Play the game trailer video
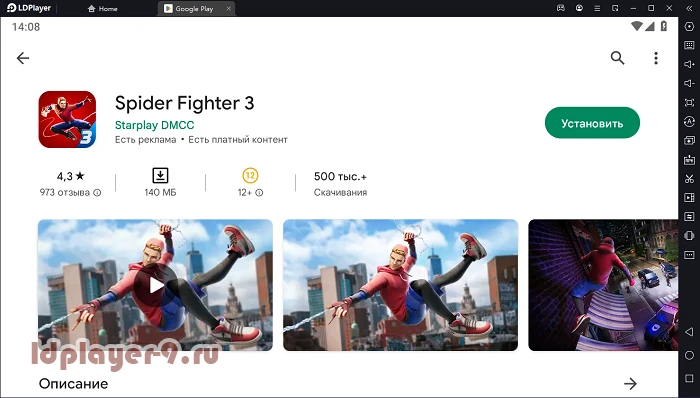The image size is (700, 398). click(156, 285)
